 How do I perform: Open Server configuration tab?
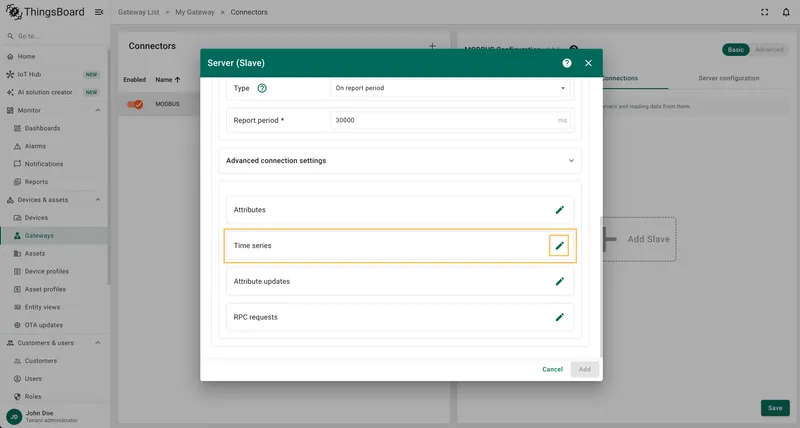point(729,78)
